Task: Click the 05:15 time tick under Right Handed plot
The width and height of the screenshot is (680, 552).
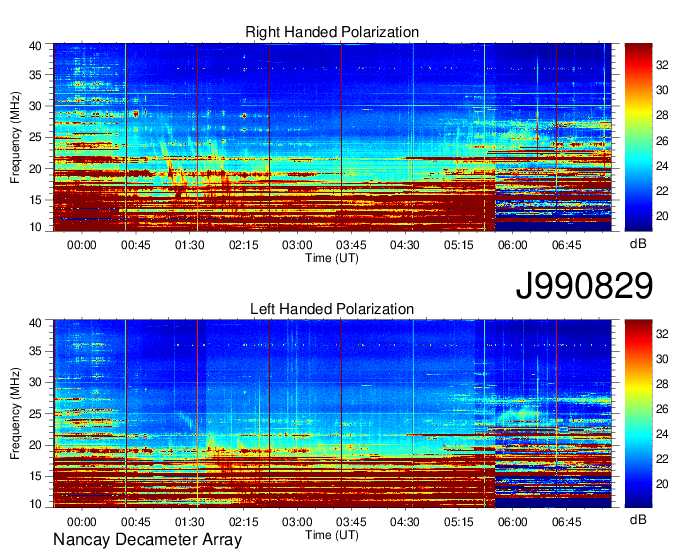Action: point(459,245)
